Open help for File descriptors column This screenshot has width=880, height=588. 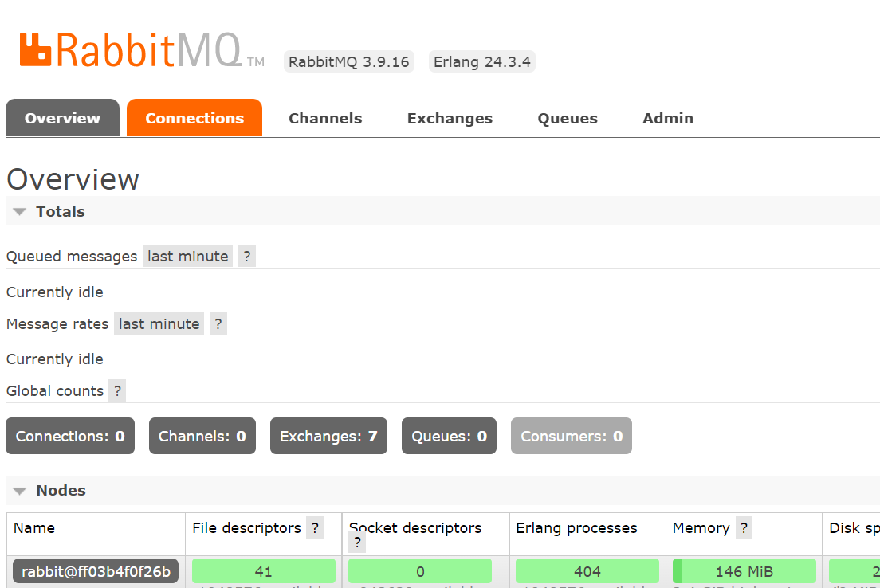[x=315, y=528]
